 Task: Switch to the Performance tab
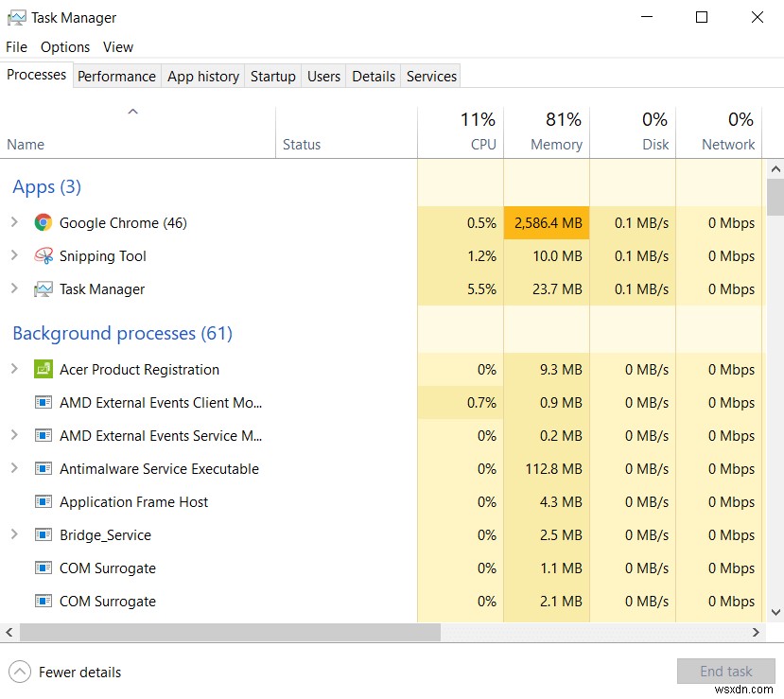pyautogui.click(x=116, y=76)
